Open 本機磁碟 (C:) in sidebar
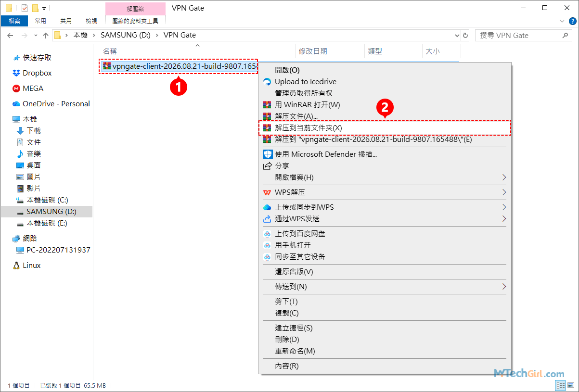This screenshot has width=579, height=392. click(x=47, y=200)
